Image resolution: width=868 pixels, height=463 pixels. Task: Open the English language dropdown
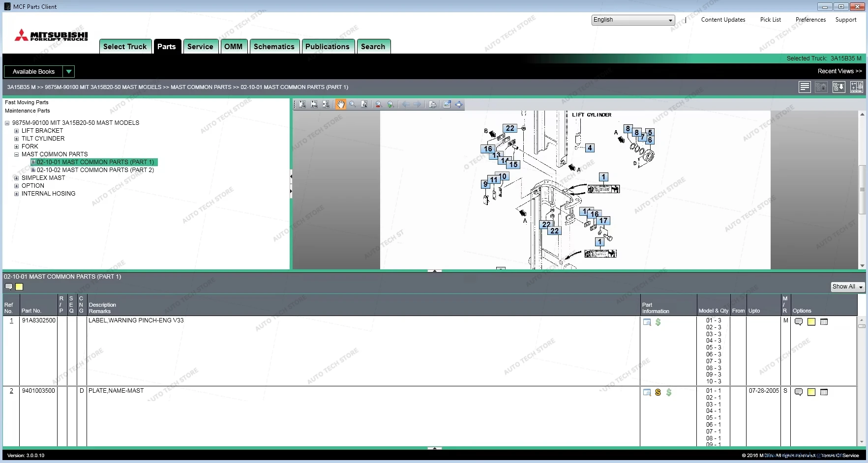(x=633, y=20)
